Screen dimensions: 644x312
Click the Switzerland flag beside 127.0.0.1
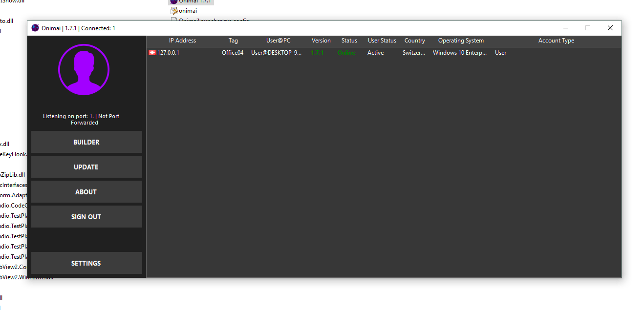[151, 52]
